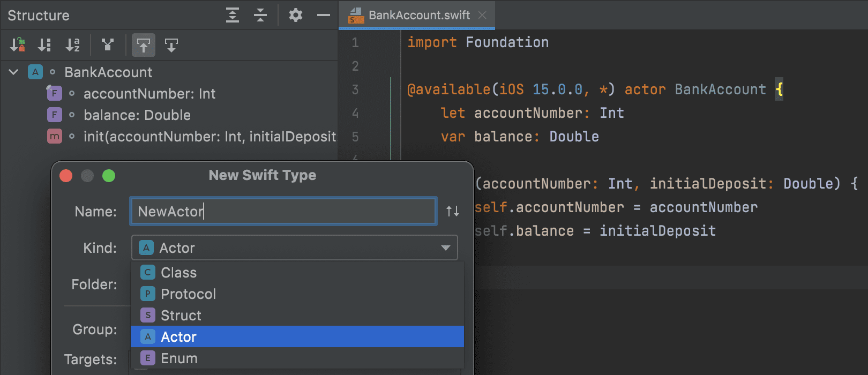Open the Kind dropdown showing Actor
868x375 pixels.
tap(294, 247)
